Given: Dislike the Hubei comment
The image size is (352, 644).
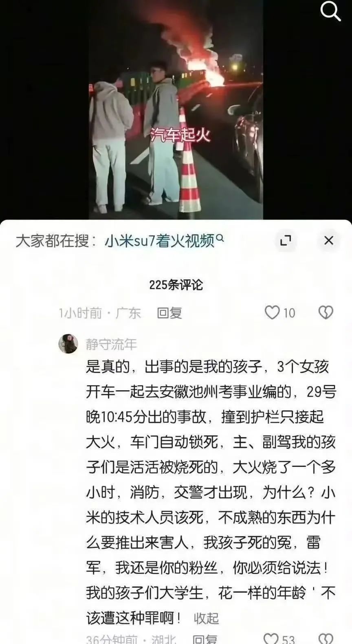Looking at the screenshot, I should pyautogui.click(x=326, y=639).
